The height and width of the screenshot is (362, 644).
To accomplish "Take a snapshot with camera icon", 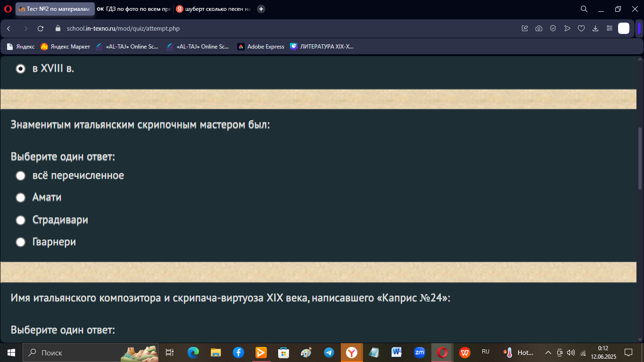I will (x=539, y=29).
